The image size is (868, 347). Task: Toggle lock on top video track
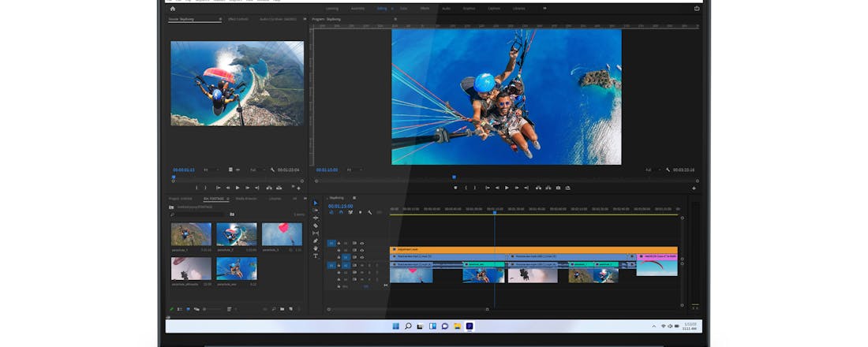[x=339, y=243]
